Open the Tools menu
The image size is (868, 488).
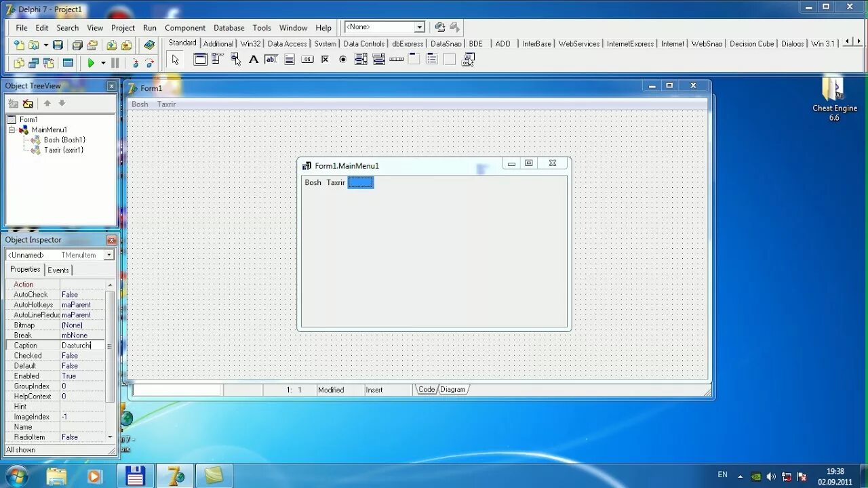[262, 28]
